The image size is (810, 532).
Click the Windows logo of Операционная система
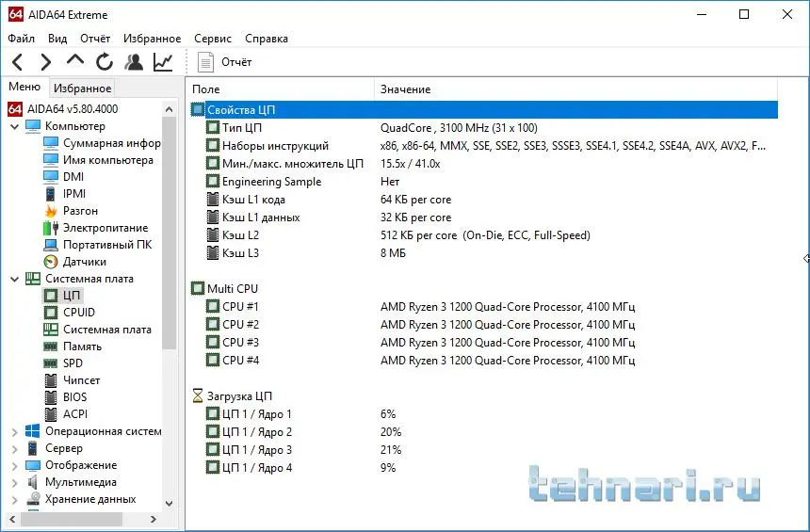(x=33, y=431)
